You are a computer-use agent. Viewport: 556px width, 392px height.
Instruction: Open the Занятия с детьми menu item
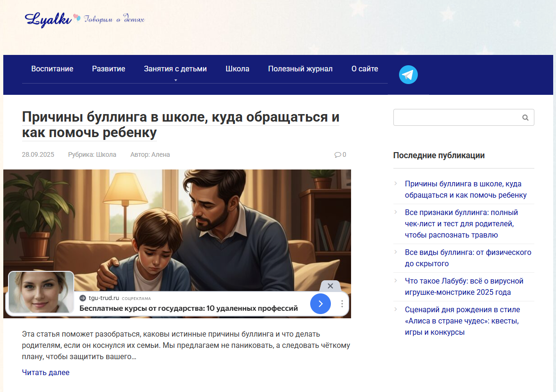tap(175, 69)
